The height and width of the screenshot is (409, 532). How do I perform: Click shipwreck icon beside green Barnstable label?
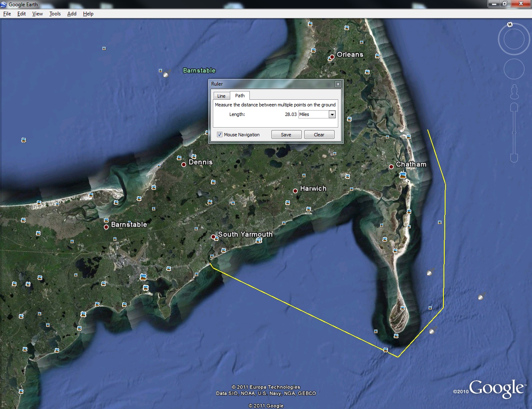pos(166,74)
